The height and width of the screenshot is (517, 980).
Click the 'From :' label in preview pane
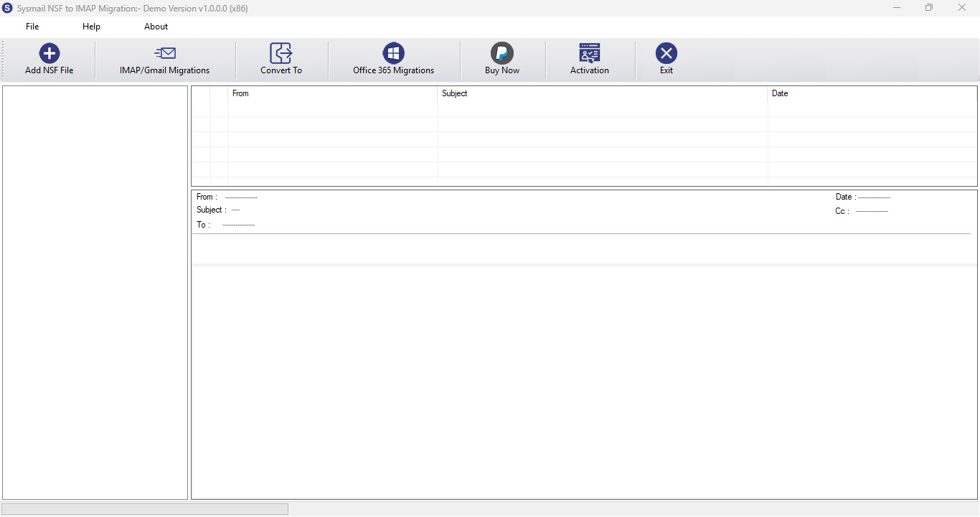(207, 197)
